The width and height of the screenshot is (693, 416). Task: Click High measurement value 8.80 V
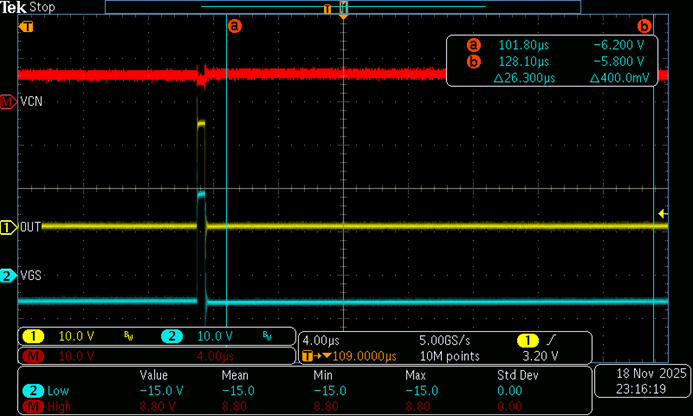coord(158,406)
